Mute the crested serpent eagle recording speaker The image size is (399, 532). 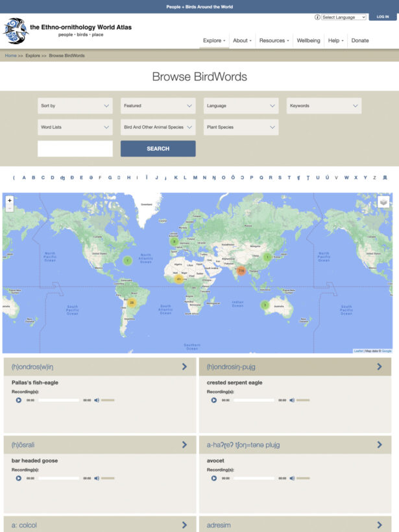click(292, 400)
